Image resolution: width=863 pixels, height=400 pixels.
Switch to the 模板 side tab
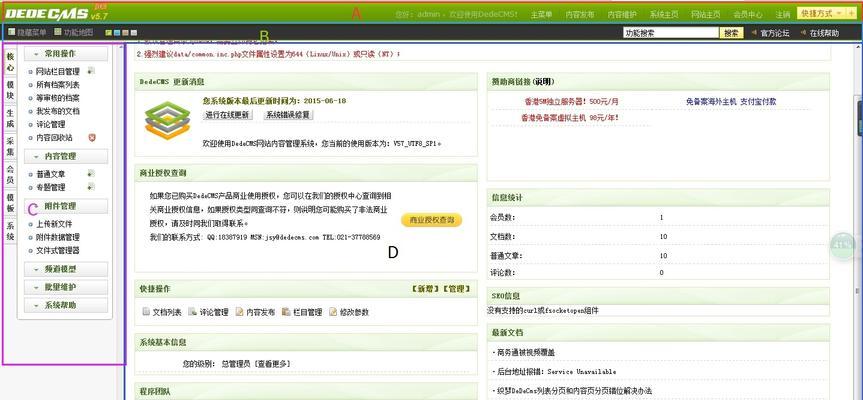click(10, 203)
